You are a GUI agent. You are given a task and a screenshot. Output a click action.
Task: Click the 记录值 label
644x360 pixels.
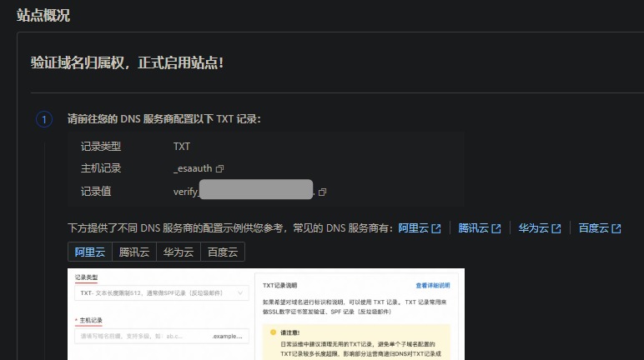point(96,192)
